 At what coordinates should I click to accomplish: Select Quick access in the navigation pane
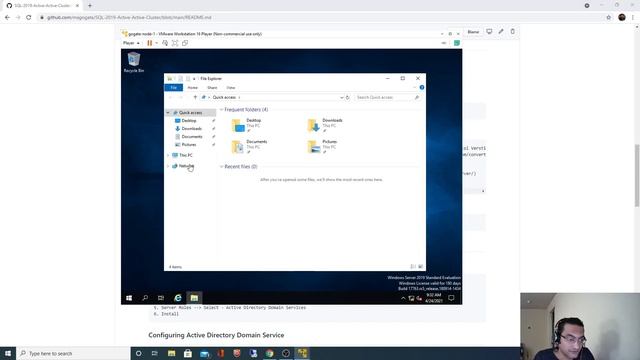tap(190, 113)
